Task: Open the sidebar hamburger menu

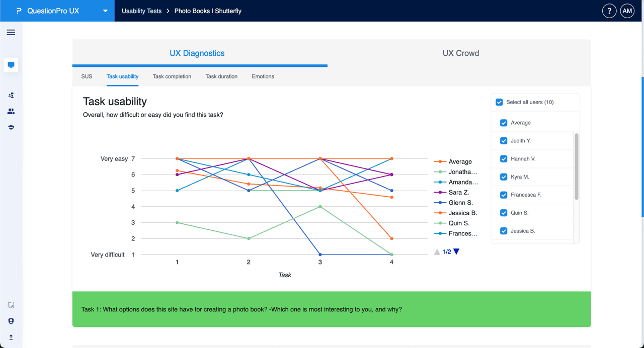Action: (11, 32)
